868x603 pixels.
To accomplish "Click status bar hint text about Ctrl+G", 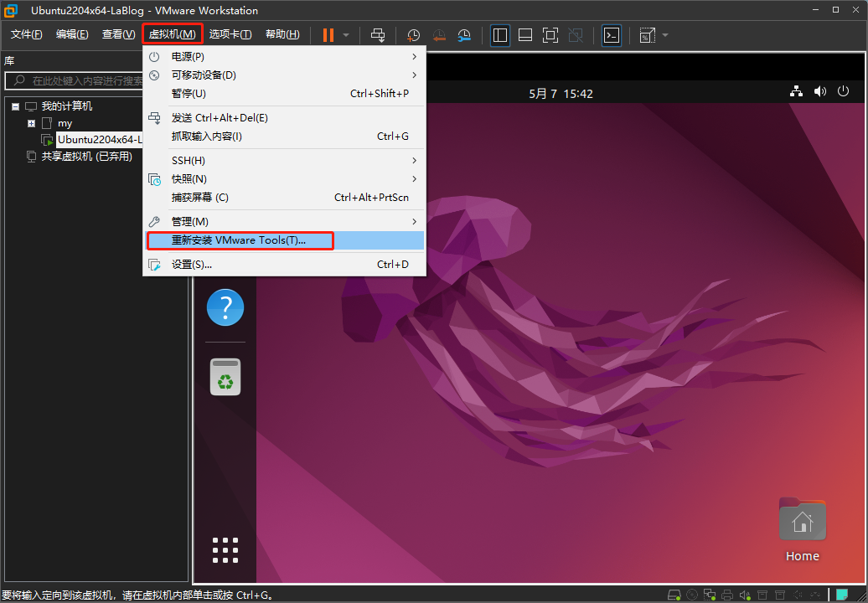I will [137, 595].
